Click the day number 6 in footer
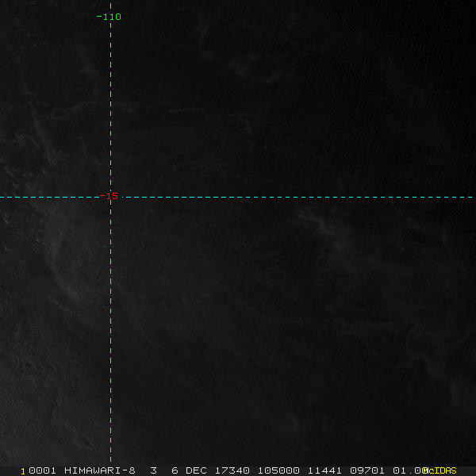The image size is (476, 476). click(174, 470)
